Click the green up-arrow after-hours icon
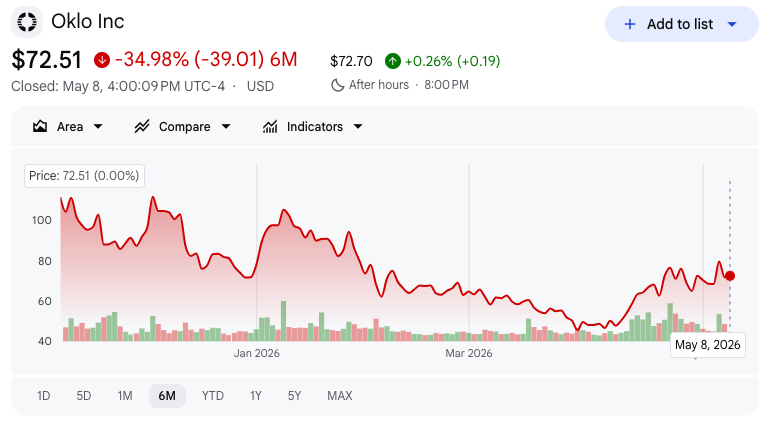 pos(393,61)
